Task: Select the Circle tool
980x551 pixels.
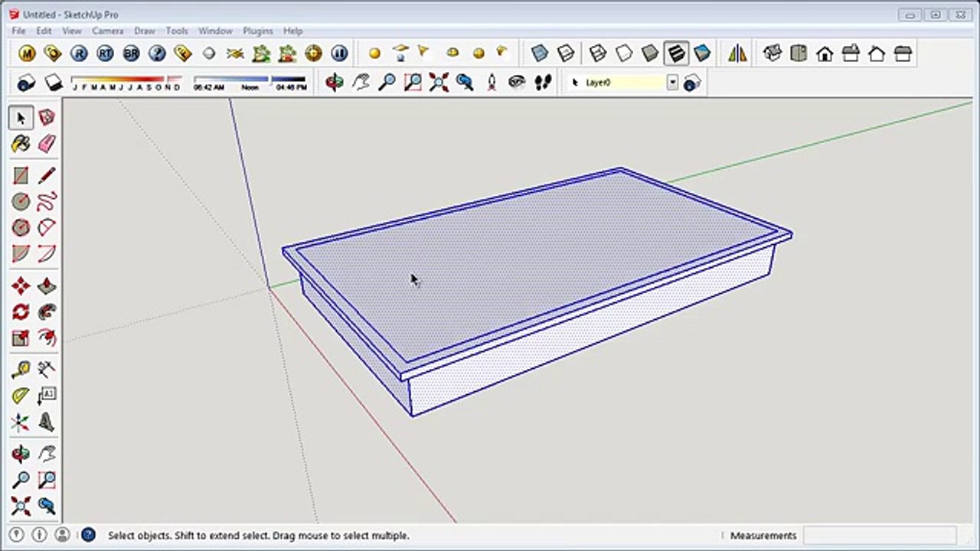Action: [21, 201]
